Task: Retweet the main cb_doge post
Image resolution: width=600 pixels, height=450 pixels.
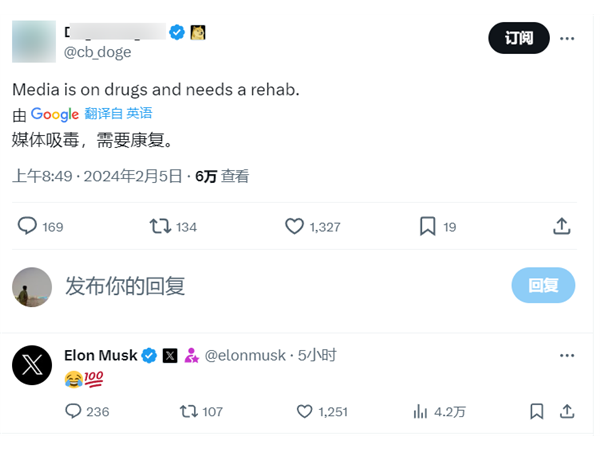Action: pos(160,226)
